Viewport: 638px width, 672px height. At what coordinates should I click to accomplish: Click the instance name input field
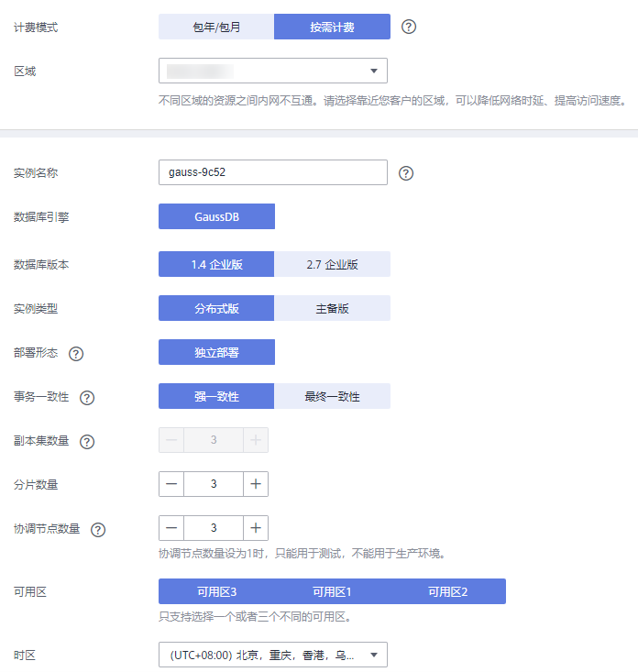click(273, 172)
